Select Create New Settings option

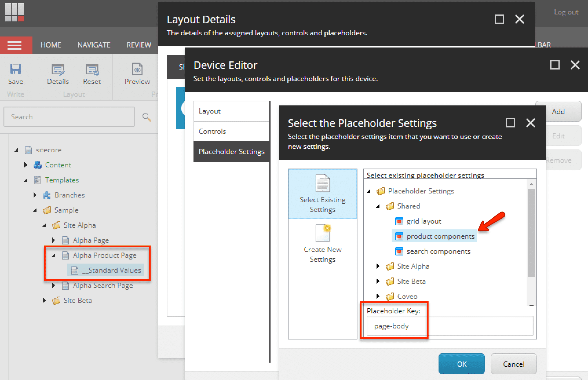[322, 244]
